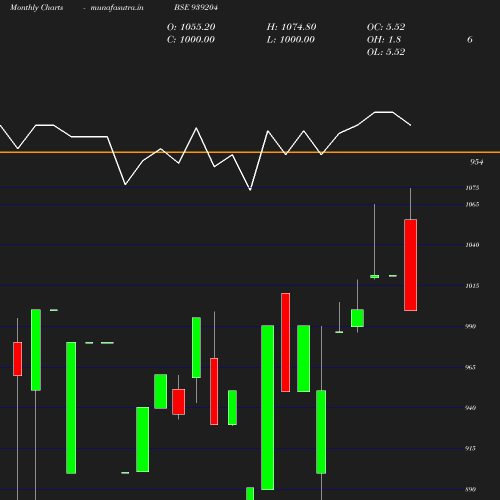
Task: Select the close value 'C: 1000.00'
Action: (x=191, y=39)
